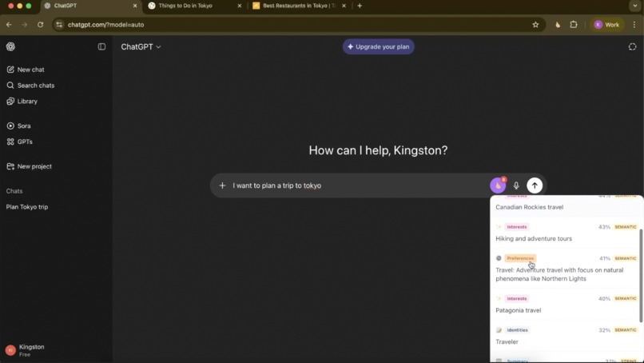Open the Work profile menu
Image resolution: width=644 pixels, height=363 pixels.
(x=607, y=25)
